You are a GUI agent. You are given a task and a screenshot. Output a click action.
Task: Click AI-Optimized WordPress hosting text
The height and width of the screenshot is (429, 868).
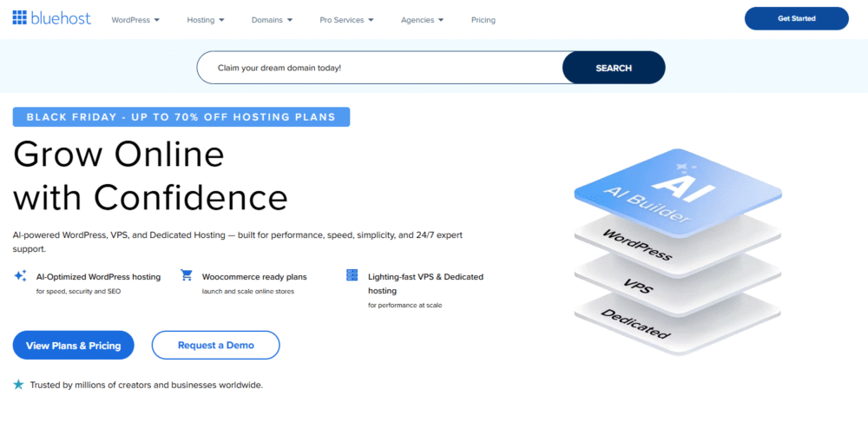click(x=99, y=277)
